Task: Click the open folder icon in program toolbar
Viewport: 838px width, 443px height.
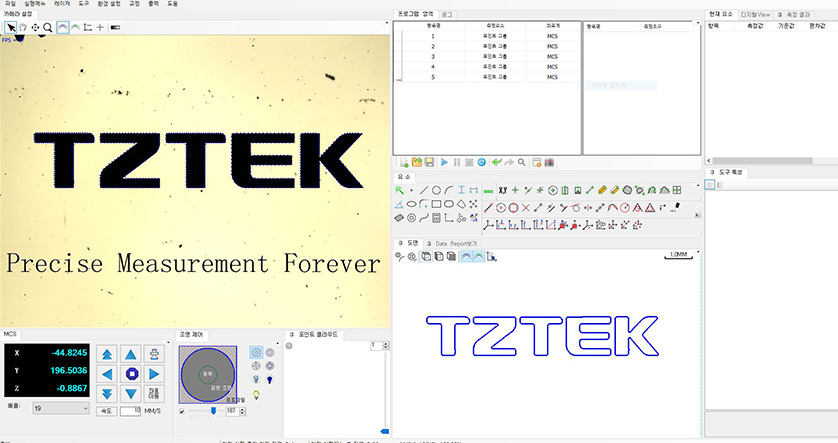Action: (x=417, y=162)
